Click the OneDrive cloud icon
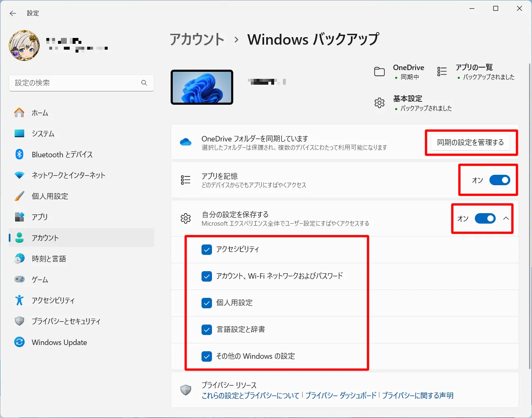This screenshot has width=532, height=418. (x=186, y=142)
